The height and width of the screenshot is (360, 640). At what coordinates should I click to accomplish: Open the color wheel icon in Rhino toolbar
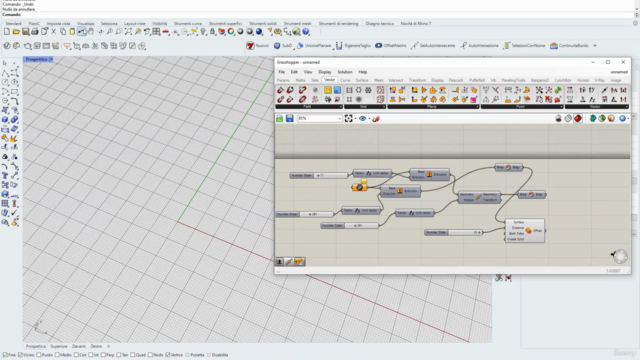pos(231,31)
